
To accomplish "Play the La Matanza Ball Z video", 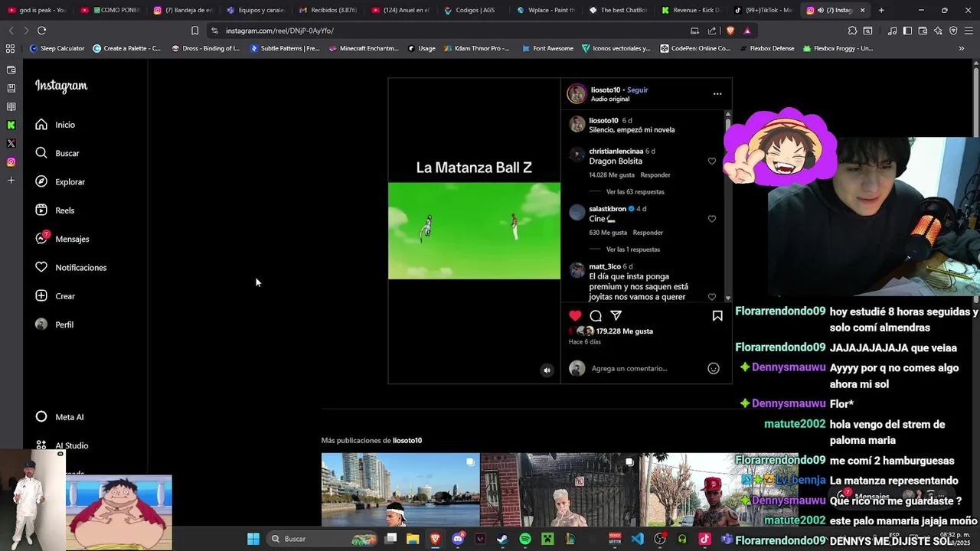I will pyautogui.click(x=474, y=230).
